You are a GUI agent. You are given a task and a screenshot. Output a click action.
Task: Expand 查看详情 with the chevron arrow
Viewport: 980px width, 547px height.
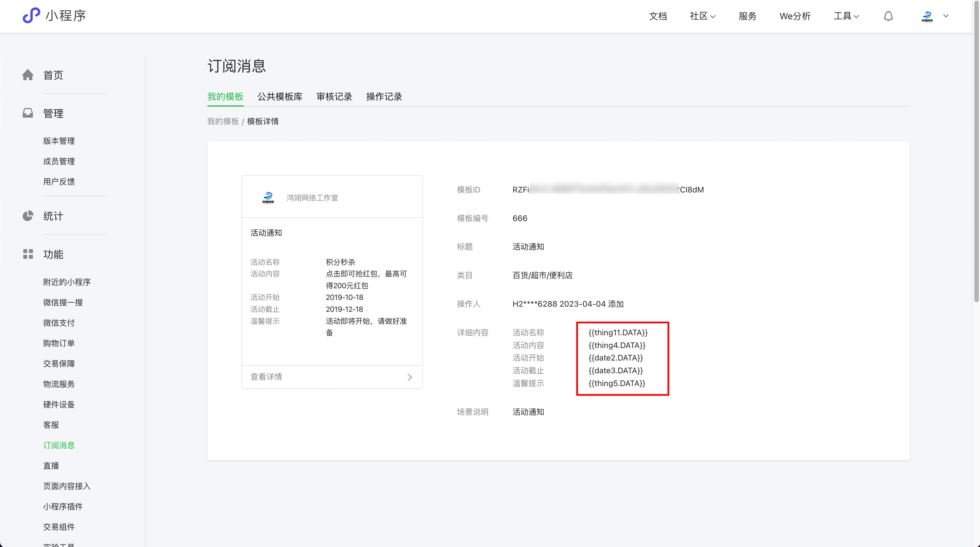tap(410, 377)
